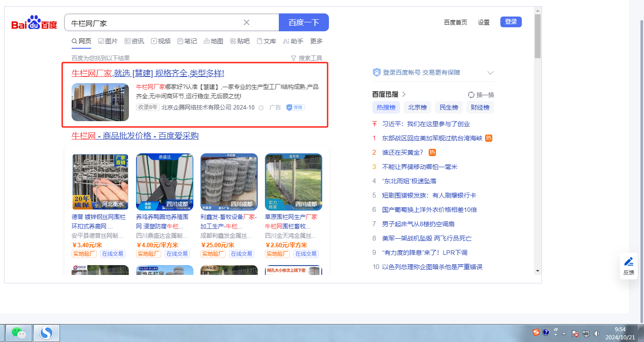The height and width of the screenshot is (342, 644).
Task: Click the ¥25.00元/米 price
Action: coord(218,245)
